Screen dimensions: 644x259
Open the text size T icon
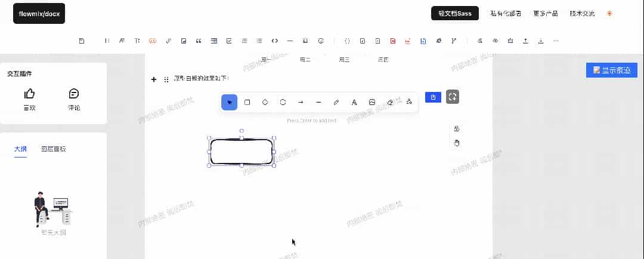(137, 41)
